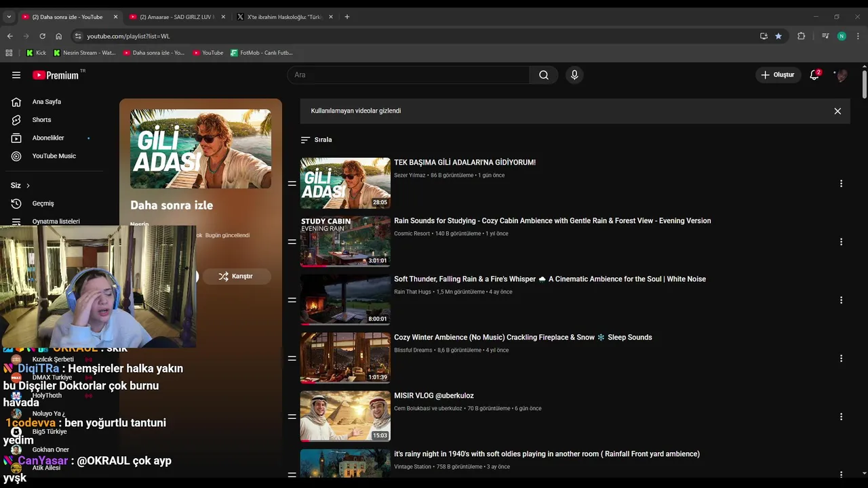The image size is (868, 488).
Task: Open the tab search dropdown arrow
Action: click(9, 17)
